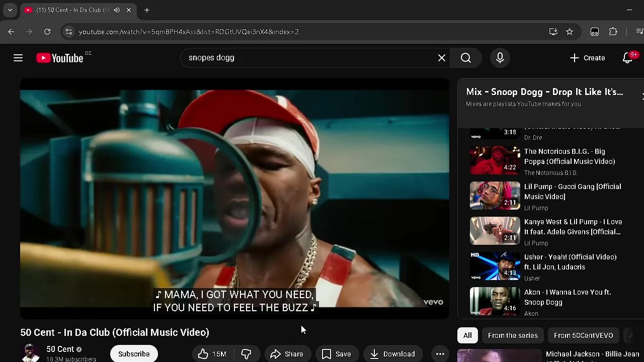Play Notorious B.I.G. Big Poppa thumbnail
644x362 pixels.
pos(495,160)
